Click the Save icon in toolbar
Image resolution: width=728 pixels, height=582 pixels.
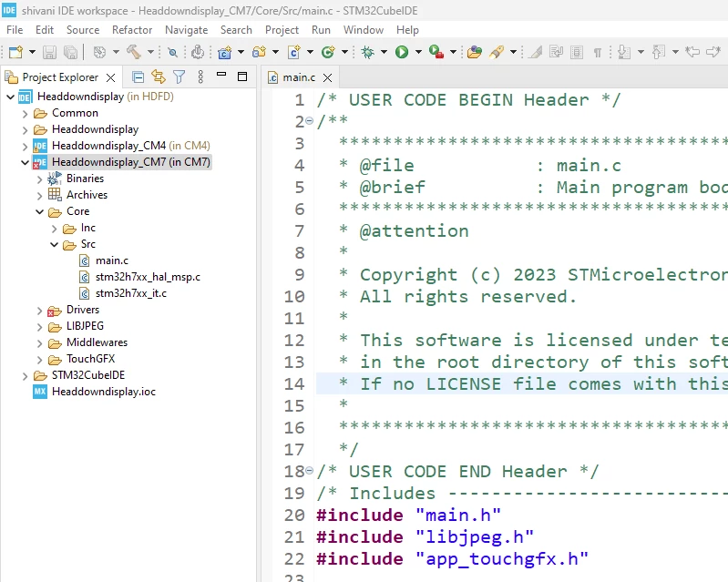point(49,52)
